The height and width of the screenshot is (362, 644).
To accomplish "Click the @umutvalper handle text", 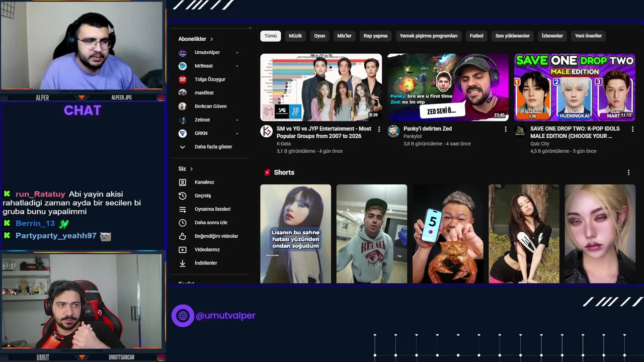I will (x=225, y=316).
